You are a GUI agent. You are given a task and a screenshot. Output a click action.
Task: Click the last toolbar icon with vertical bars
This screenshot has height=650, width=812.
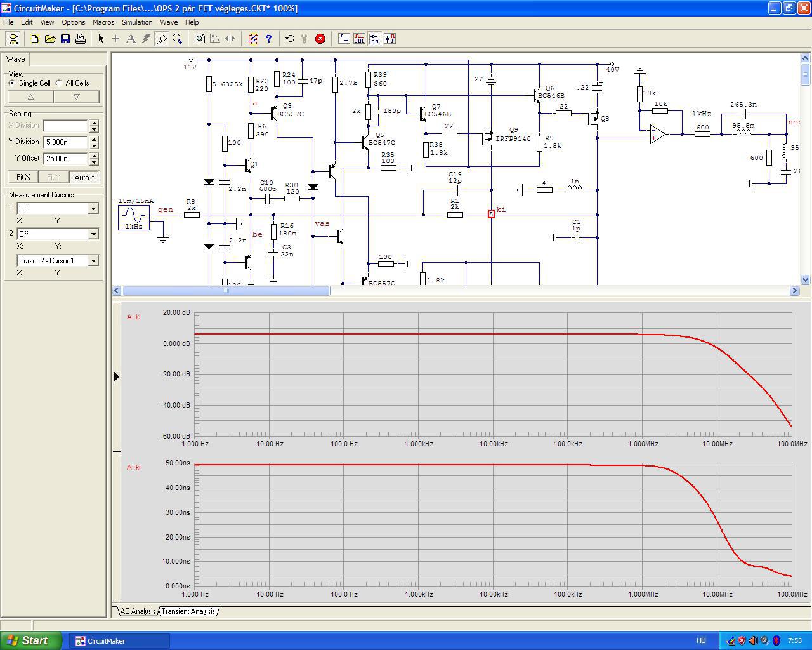pos(390,39)
